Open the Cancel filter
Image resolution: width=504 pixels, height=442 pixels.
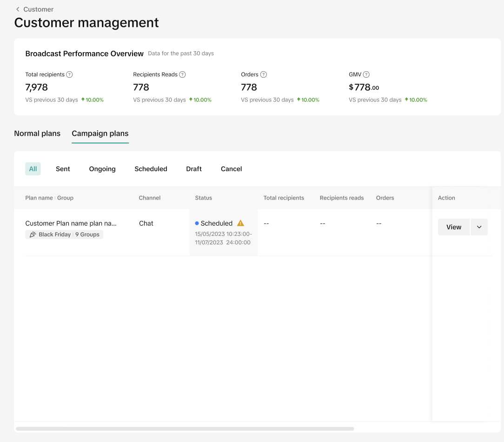coord(231,169)
